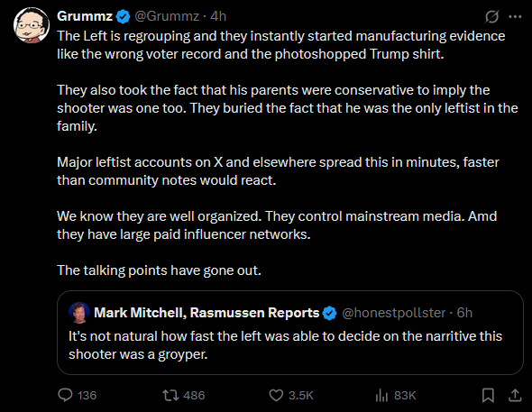Open Grummz profile avatar
This screenshot has height=412, width=532.
point(32,25)
